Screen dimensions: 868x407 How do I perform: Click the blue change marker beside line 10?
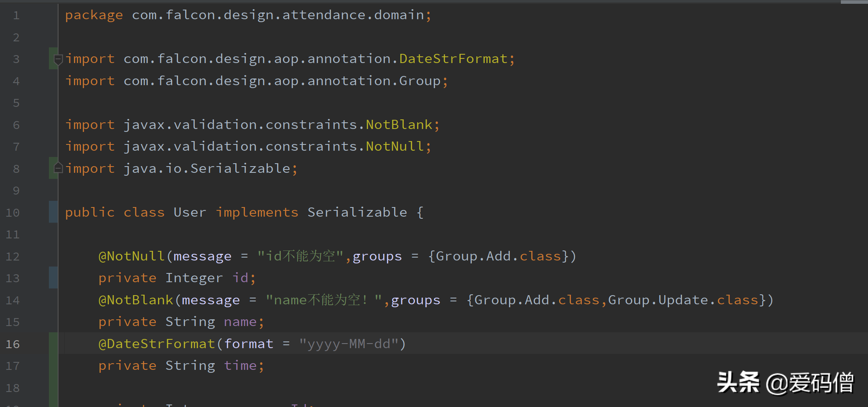(53, 212)
